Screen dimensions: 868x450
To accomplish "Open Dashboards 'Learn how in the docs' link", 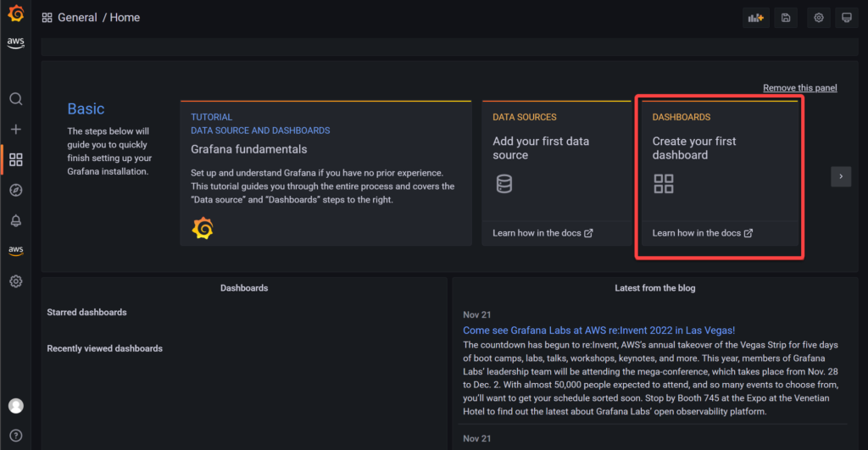I will pyautogui.click(x=703, y=233).
